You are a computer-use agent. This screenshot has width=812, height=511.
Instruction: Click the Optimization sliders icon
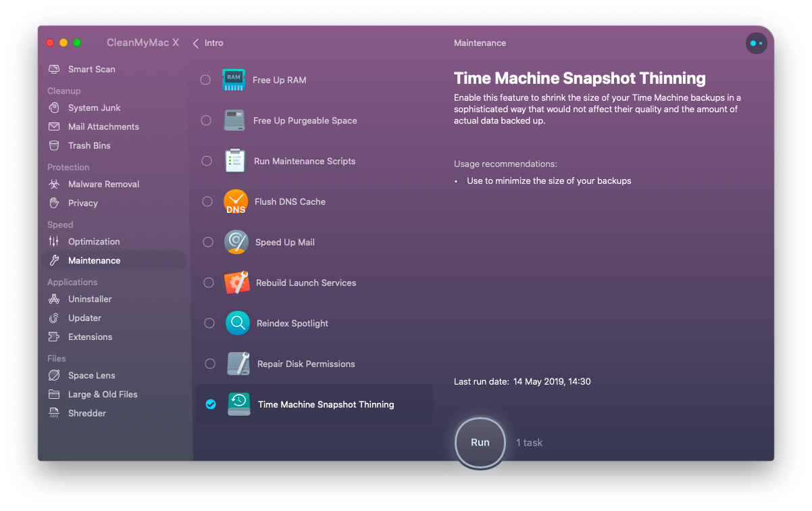[54, 242]
